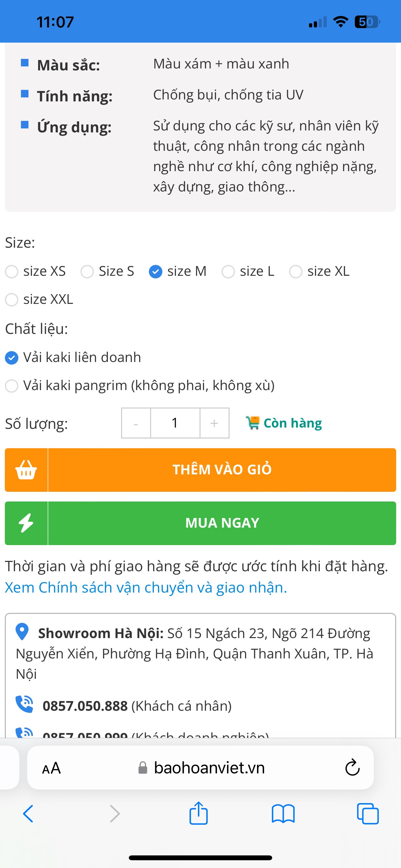Open Safari bookmarks book icon
The image size is (401, 868).
283,814
